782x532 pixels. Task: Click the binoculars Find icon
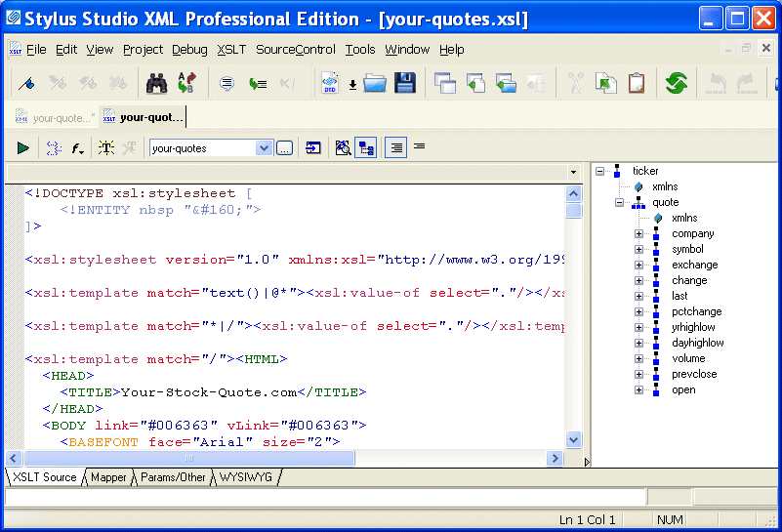157,83
